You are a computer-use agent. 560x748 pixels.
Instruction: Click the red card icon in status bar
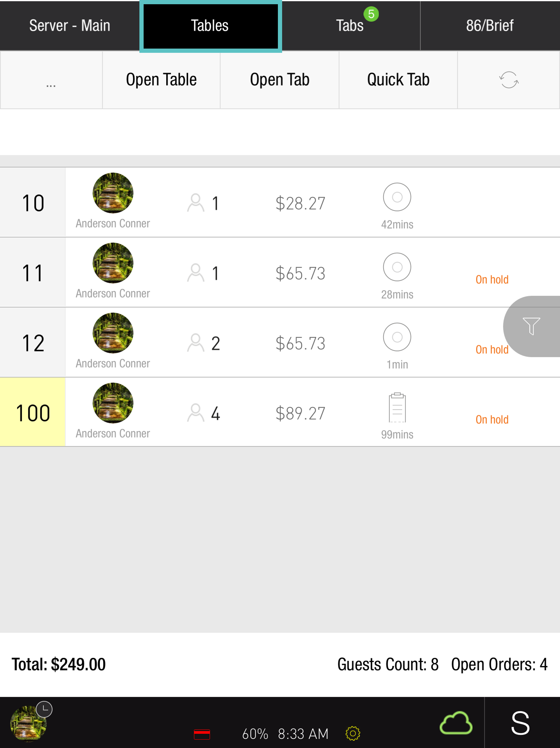pyautogui.click(x=202, y=734)
